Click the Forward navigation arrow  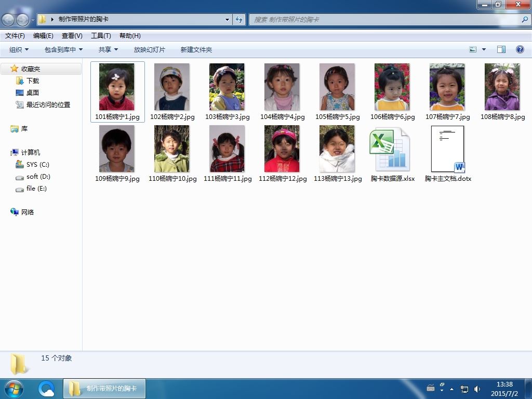coord(22,20)
